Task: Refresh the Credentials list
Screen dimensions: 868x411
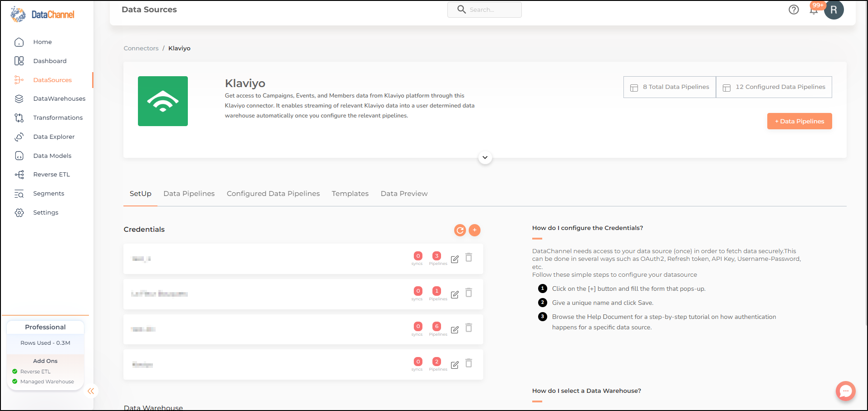Action: tap(460, 230)
